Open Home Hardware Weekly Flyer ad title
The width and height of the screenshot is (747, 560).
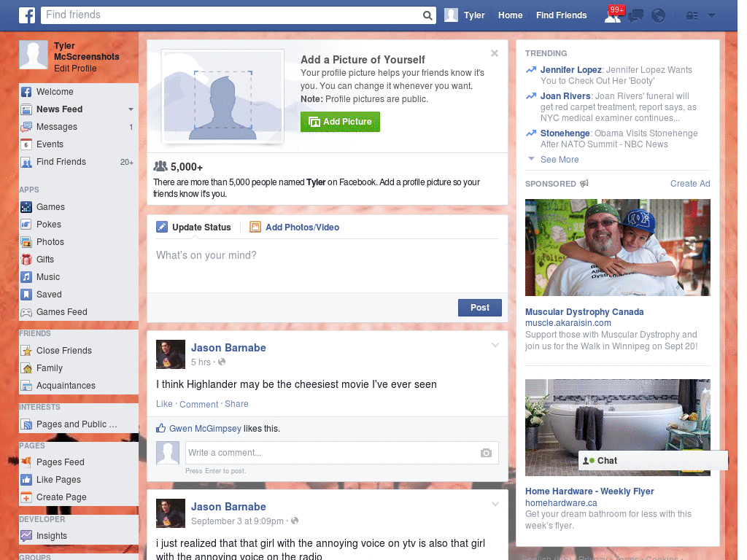coord(589,491)
